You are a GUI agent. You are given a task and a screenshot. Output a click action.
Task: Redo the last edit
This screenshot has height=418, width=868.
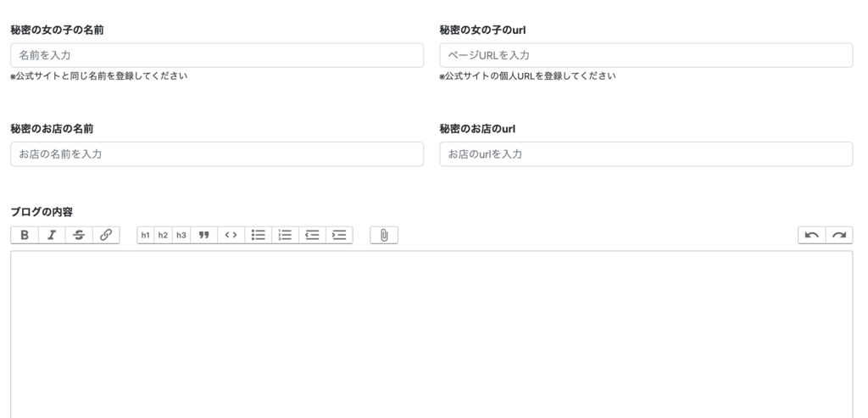(839, 235)
